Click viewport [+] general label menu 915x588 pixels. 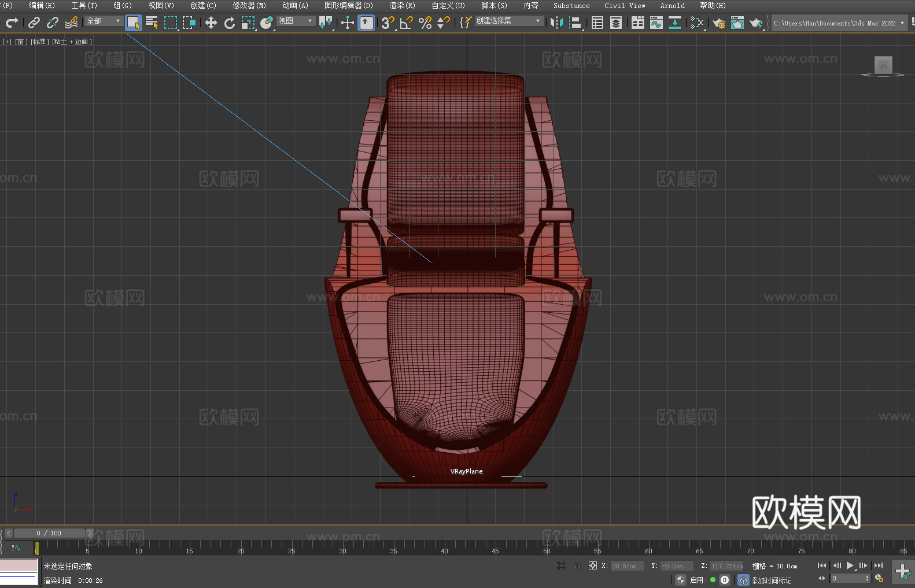coord(7,42)
